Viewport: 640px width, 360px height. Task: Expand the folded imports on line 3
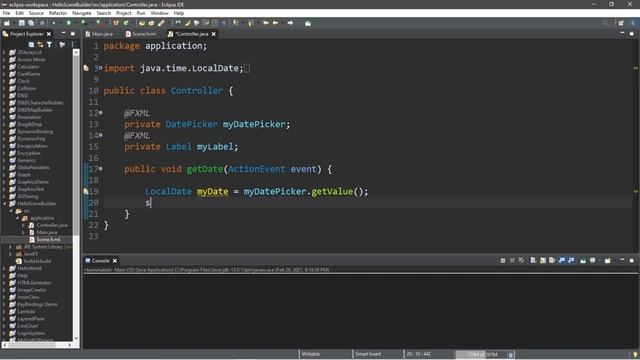point(101,68)
